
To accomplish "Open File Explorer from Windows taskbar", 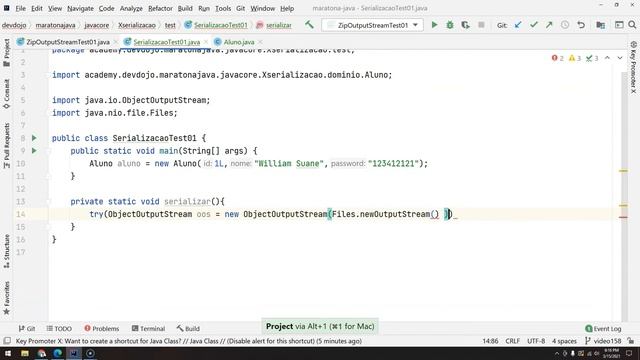I will point(25,353).
